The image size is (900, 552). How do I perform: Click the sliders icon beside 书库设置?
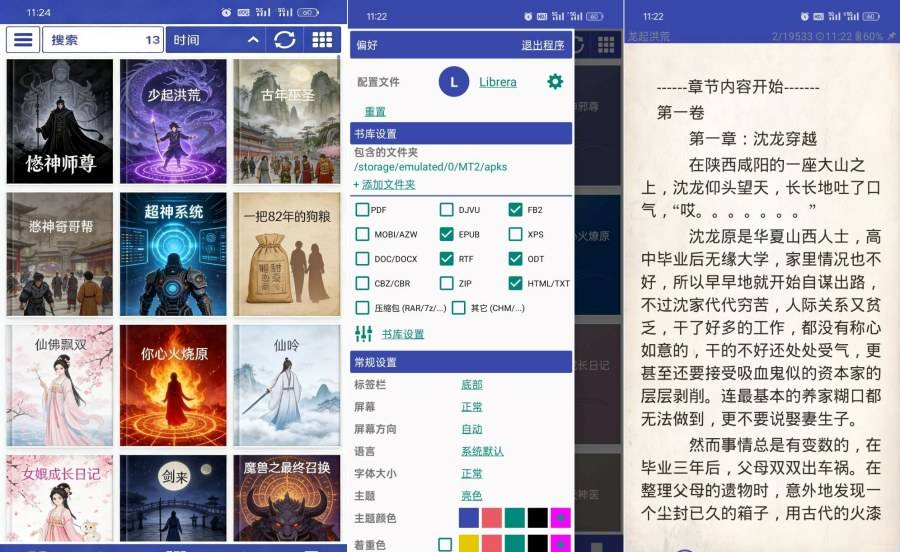pyautogui.click(x=363, y=333)
